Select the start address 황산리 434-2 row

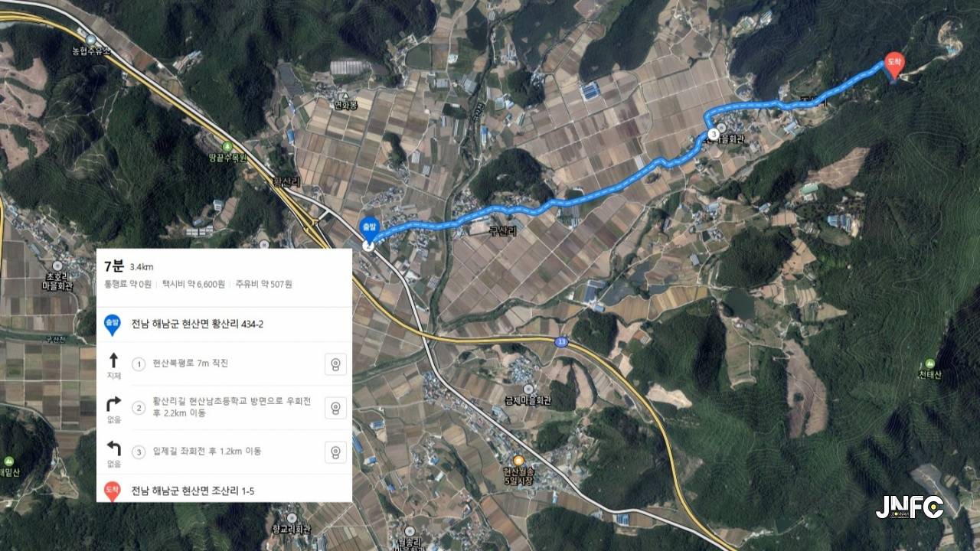[x=224, y=324]
